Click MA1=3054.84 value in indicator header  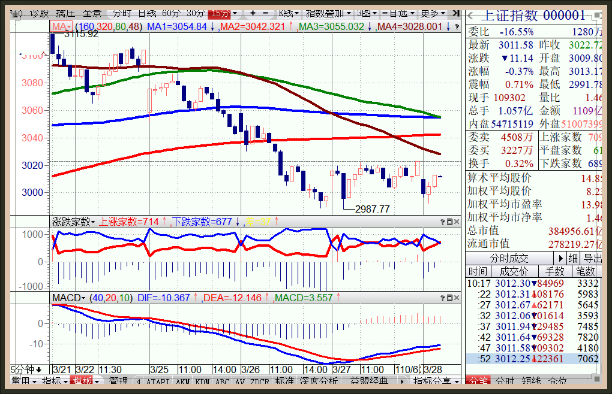[177, 27]
